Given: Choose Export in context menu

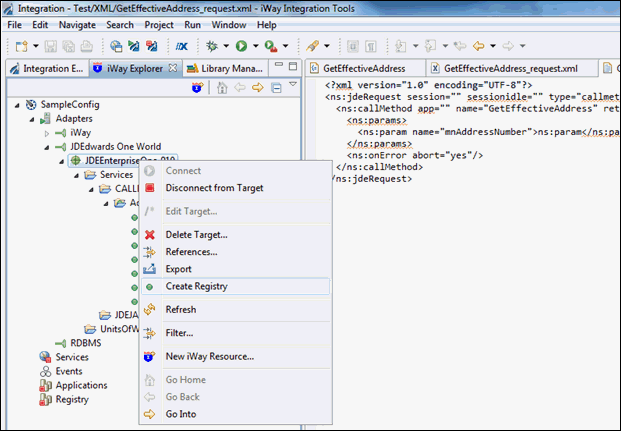Looking at the screenshot, I should [x=235, y=269].
